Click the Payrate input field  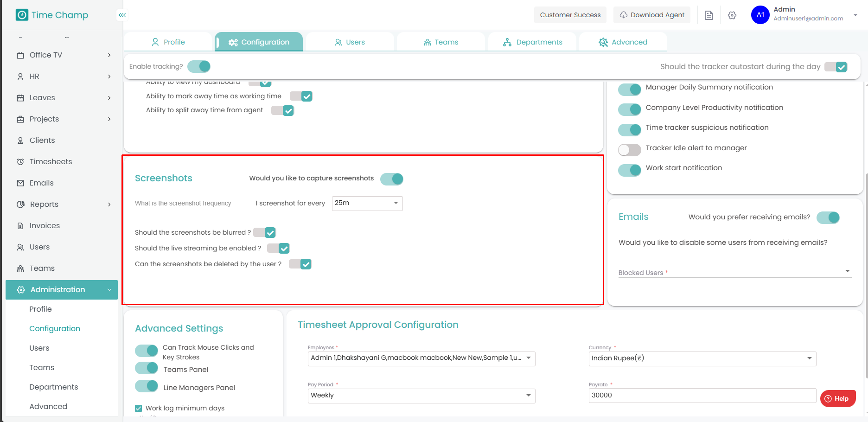(x=702, y=396)
